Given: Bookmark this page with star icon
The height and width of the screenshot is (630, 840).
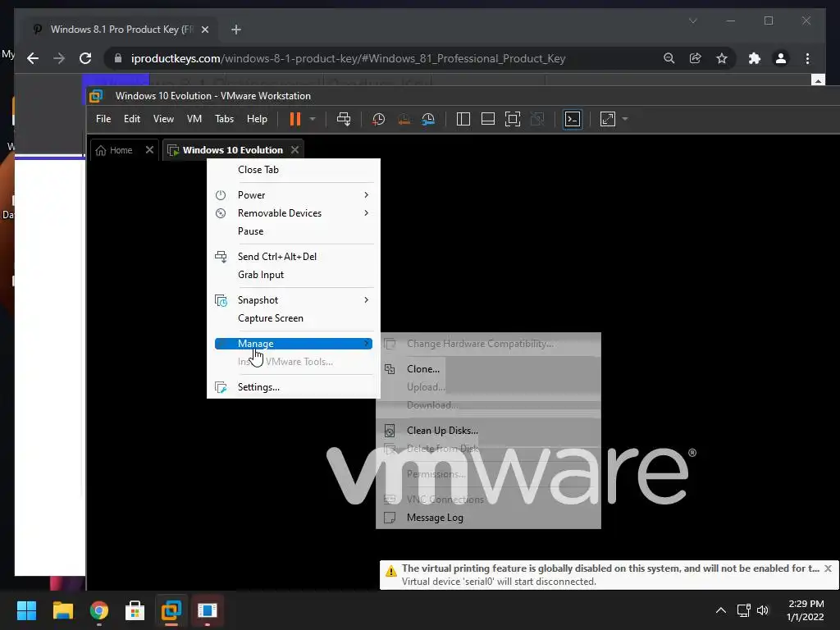Looking at the screenshot, I should click(x=722, y=58).
